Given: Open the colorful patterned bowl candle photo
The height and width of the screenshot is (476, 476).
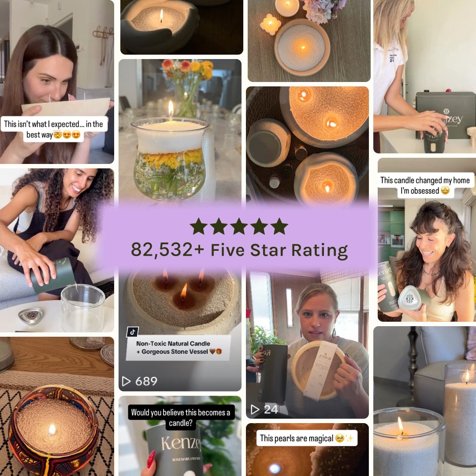Looking at the screenshot, I should [x=57, y=406].
